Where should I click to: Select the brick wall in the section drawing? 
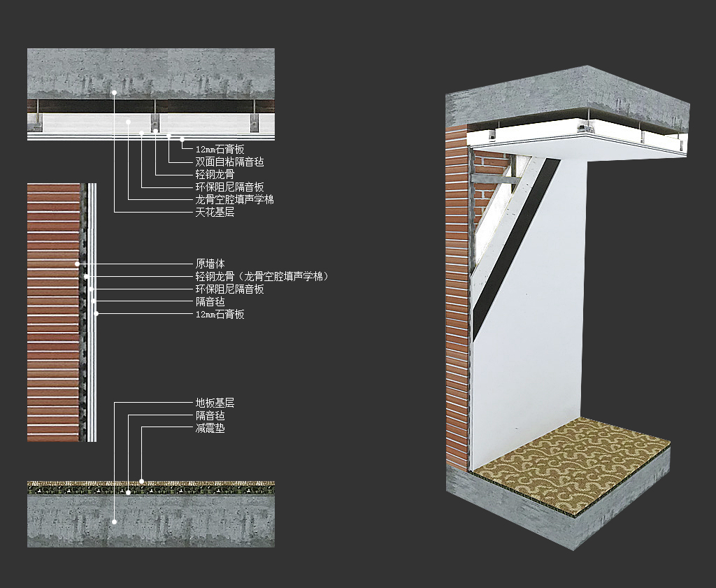53,315
